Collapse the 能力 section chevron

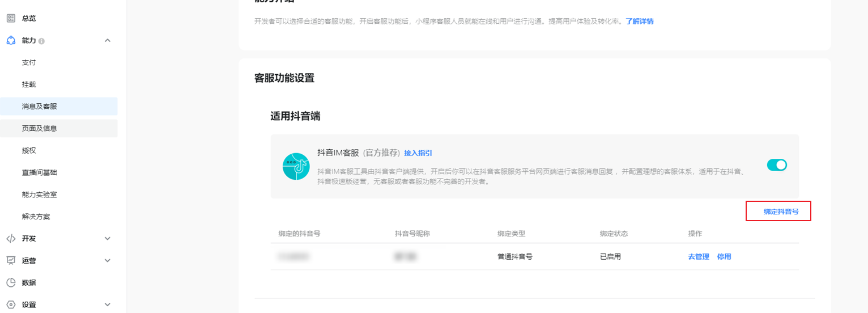pos(108,40)
